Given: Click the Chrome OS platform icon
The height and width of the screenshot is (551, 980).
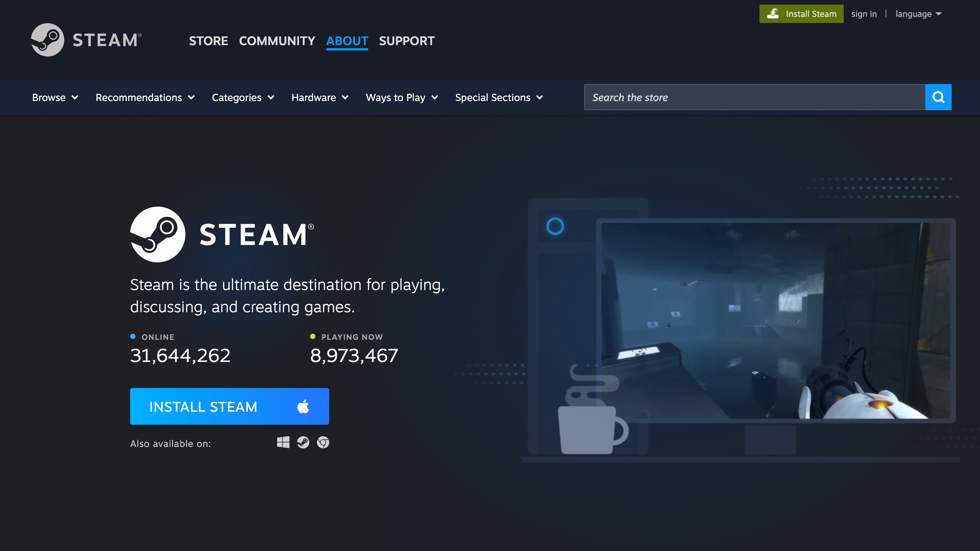Looking at the screenshot, I should coord(323,442).
